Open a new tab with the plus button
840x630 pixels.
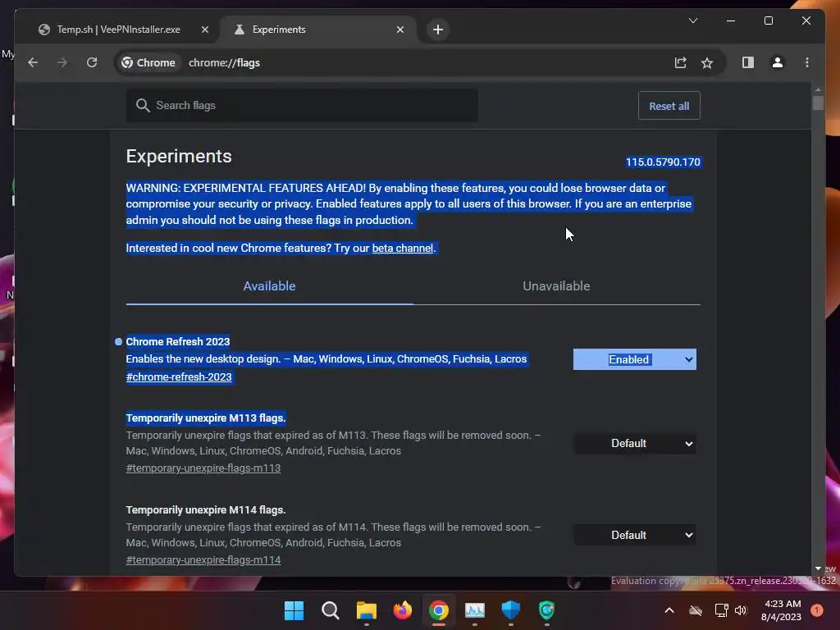point(438,30)
